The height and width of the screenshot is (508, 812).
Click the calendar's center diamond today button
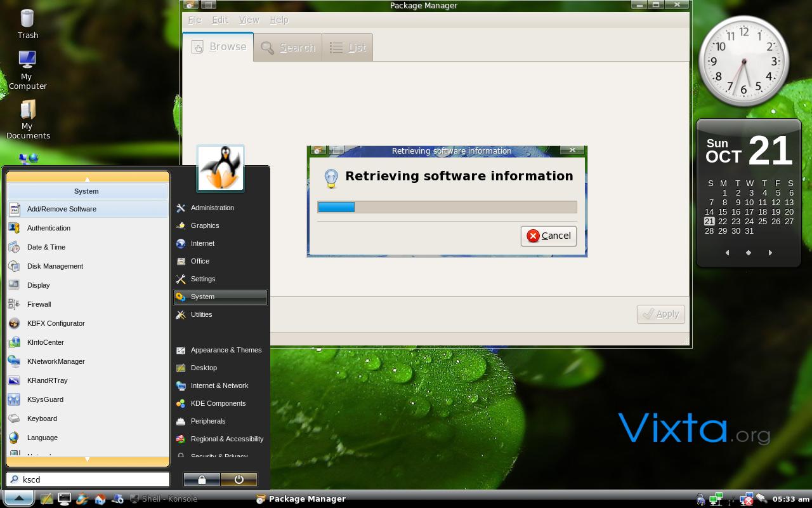point(749,253)
